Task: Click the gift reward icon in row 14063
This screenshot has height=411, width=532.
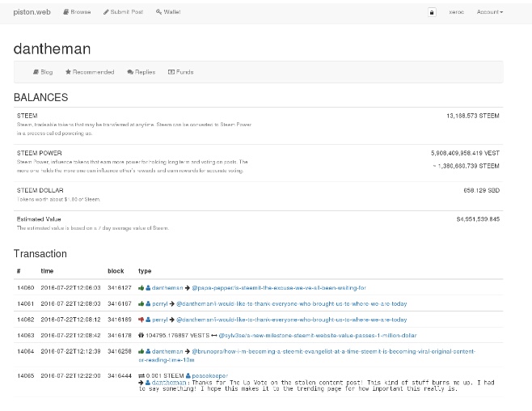Action: pyautogui.click(x=141, y=335)
